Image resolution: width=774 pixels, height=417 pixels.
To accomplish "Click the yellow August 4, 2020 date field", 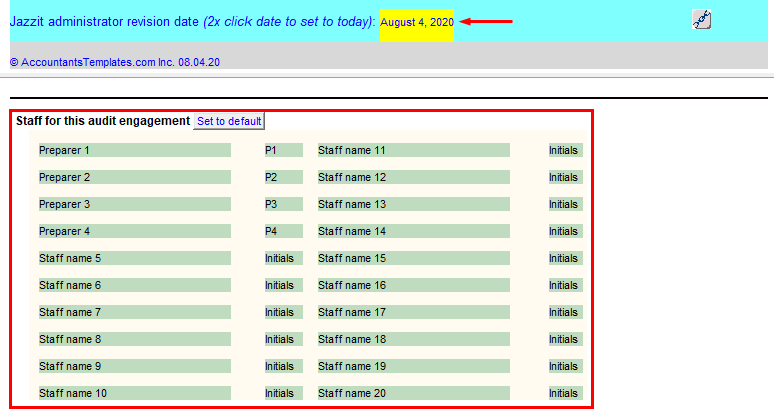I will coord(416,22).
